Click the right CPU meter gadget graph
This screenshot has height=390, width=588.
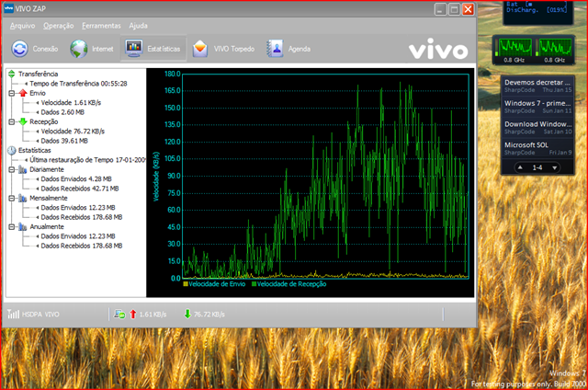(x=555, y=47)
